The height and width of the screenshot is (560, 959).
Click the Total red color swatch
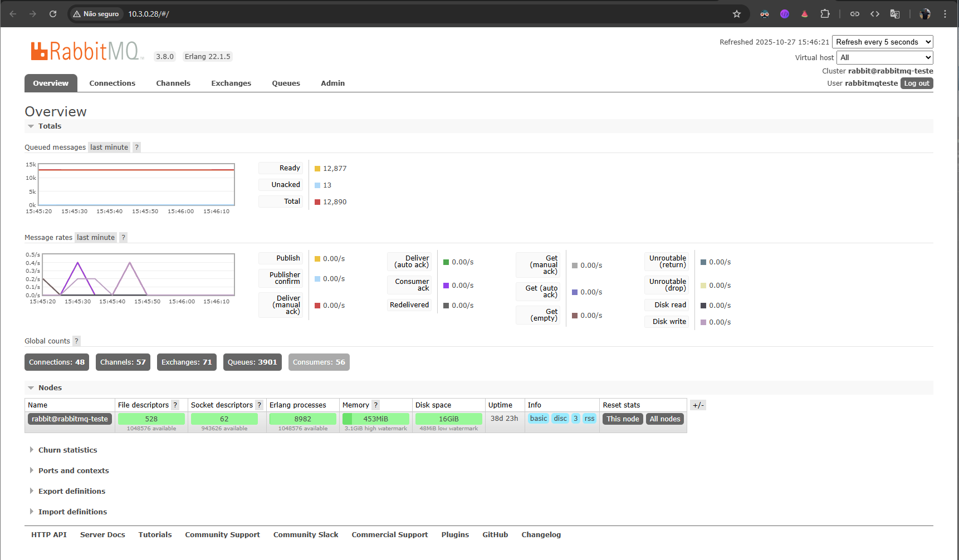coord(317,202)
